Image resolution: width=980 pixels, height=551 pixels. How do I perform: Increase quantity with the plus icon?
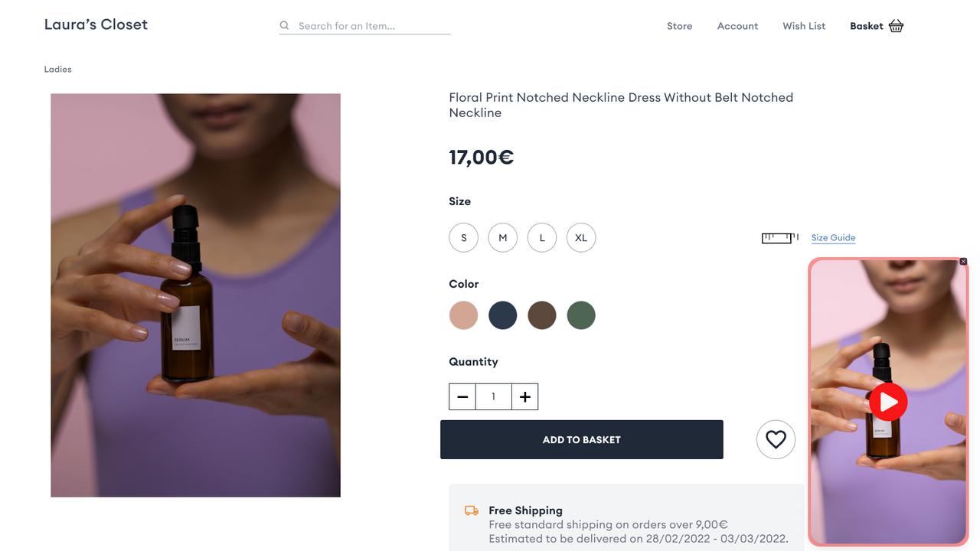pos(524,396)
